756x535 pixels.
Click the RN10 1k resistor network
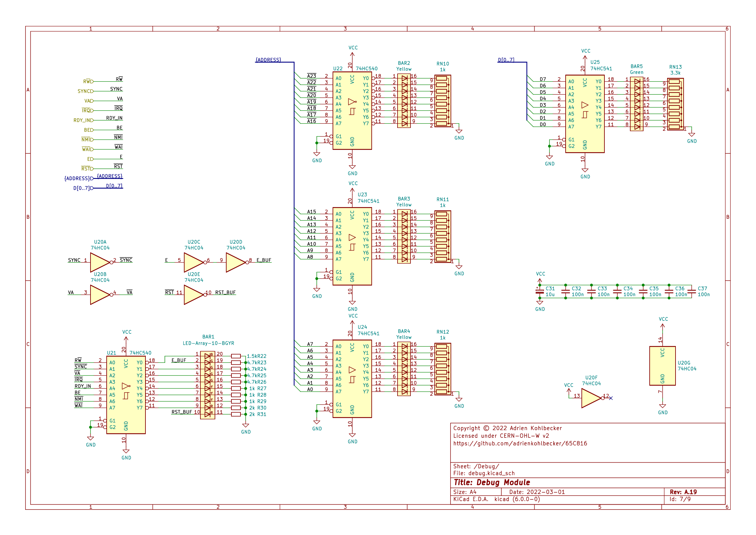point(442,101)
